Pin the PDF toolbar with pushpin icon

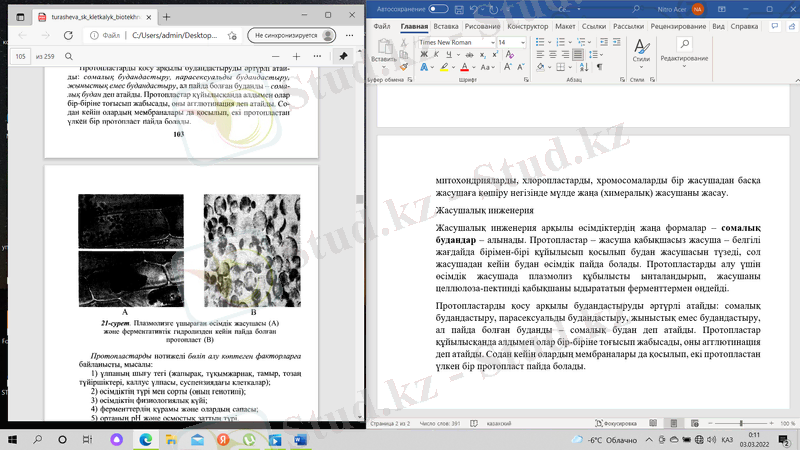344,56
